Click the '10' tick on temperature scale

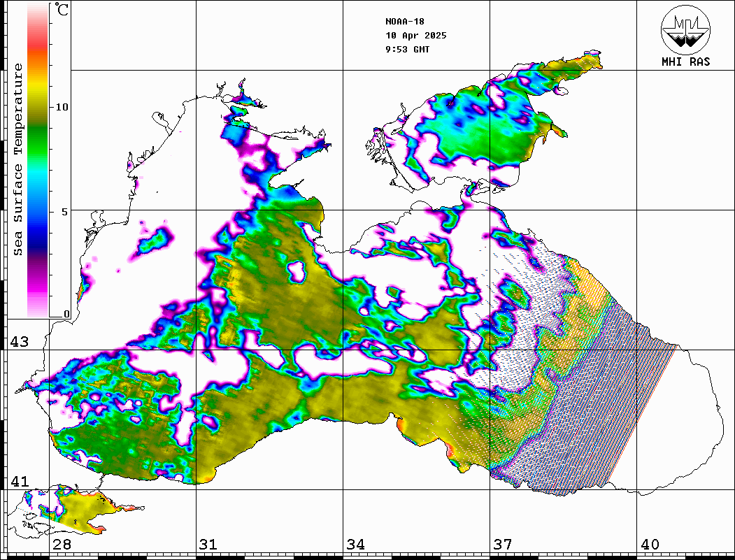pyautogui.click(x=62, y=107)
